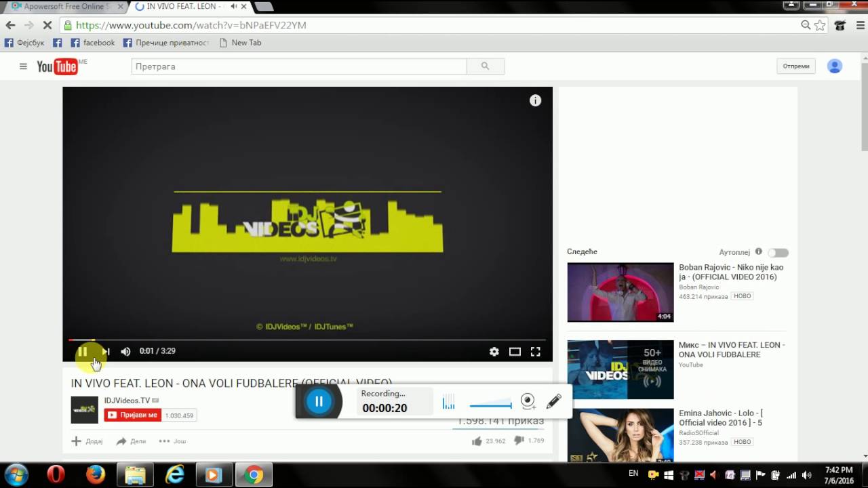
Task: Subscribe with the Пријави ме button
Action: tap(132, 415)
